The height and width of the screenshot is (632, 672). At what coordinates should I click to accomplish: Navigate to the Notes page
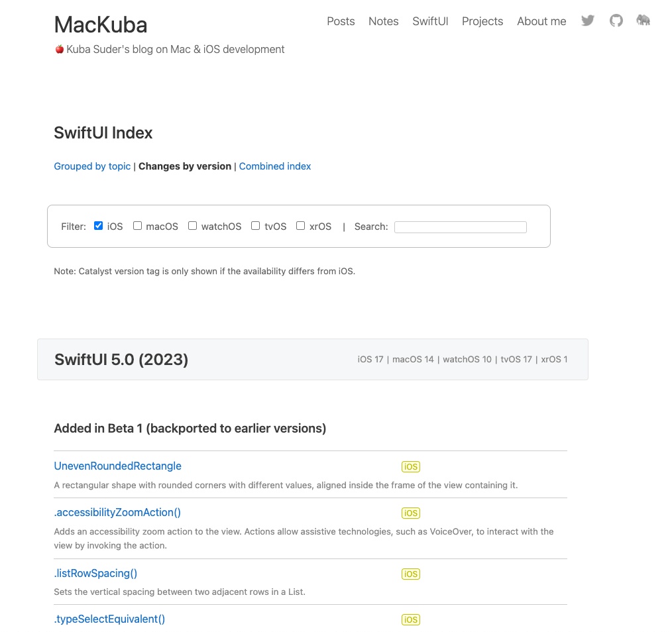click(383, 21)
